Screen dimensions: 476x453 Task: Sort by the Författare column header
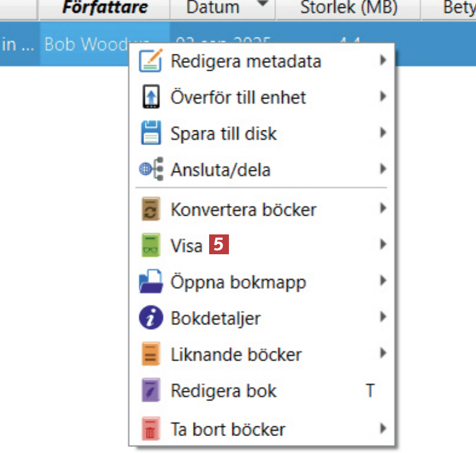tap(105, 7)
